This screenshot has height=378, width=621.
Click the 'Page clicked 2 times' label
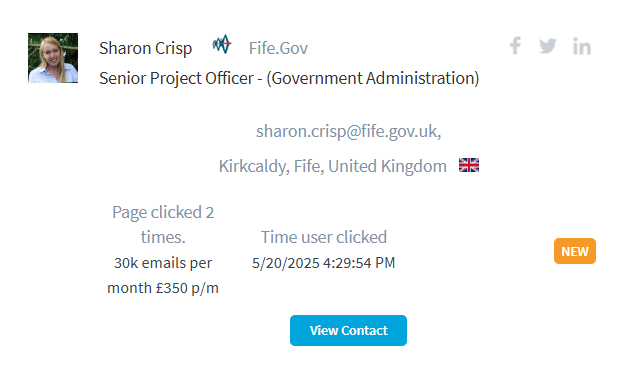163,225
